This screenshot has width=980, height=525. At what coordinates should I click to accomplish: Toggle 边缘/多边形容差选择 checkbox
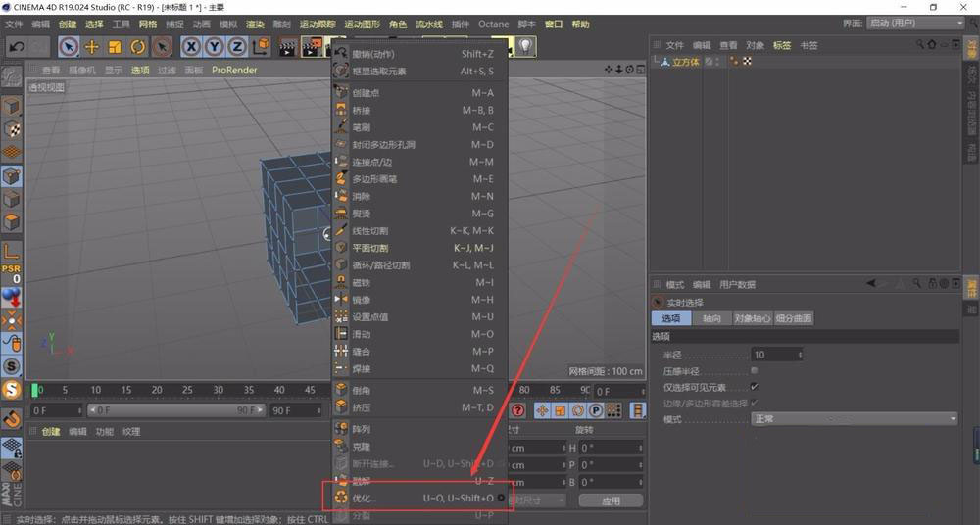755,403
